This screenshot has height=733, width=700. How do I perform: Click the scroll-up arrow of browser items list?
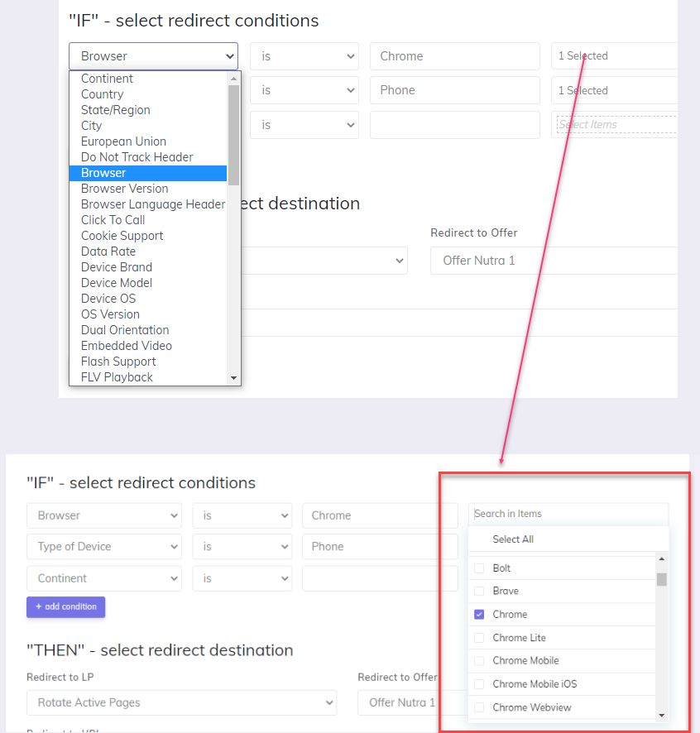pyautogui.click(x=661, y=558)
